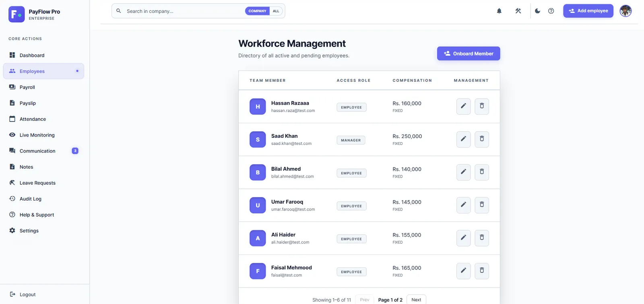644x304 pixels.
Task: Edit Hassan Razaaa's record
Action: point(463,106)
